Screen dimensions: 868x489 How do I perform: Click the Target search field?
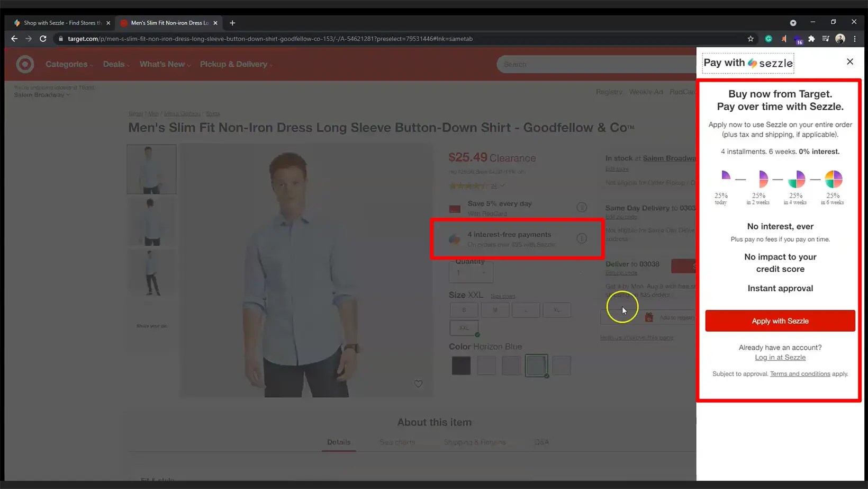596,64
